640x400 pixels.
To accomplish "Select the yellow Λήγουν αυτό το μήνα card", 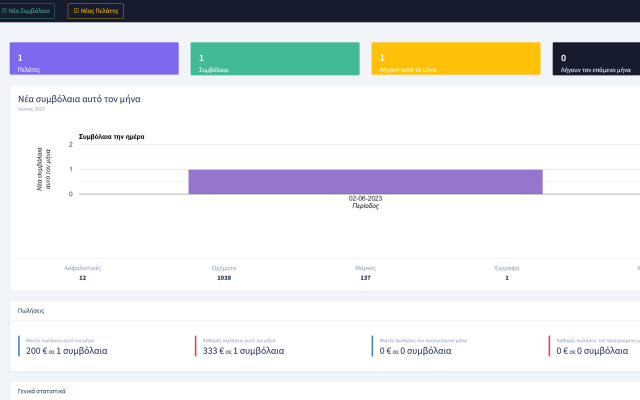I will [455, 59].
